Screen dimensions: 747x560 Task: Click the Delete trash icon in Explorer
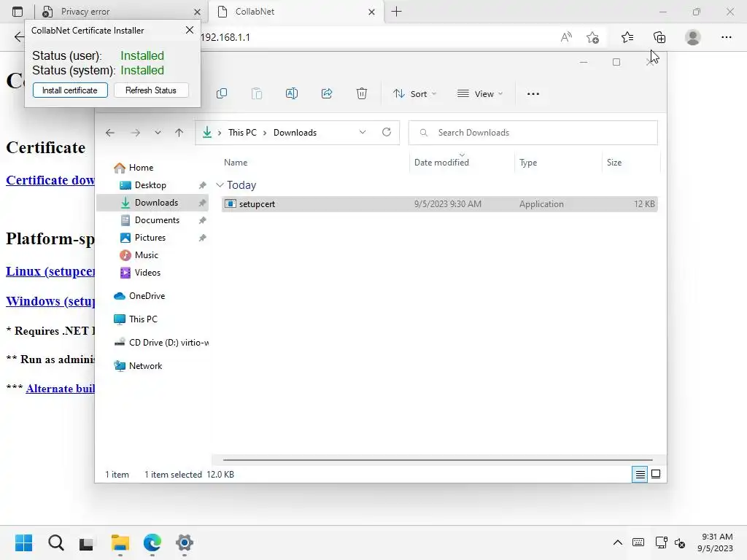(x=362, y=94)
